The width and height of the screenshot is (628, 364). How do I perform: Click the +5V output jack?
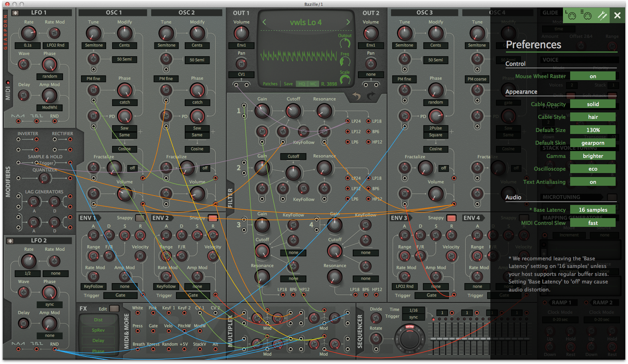pyautogui.click(x=184, y=349)
